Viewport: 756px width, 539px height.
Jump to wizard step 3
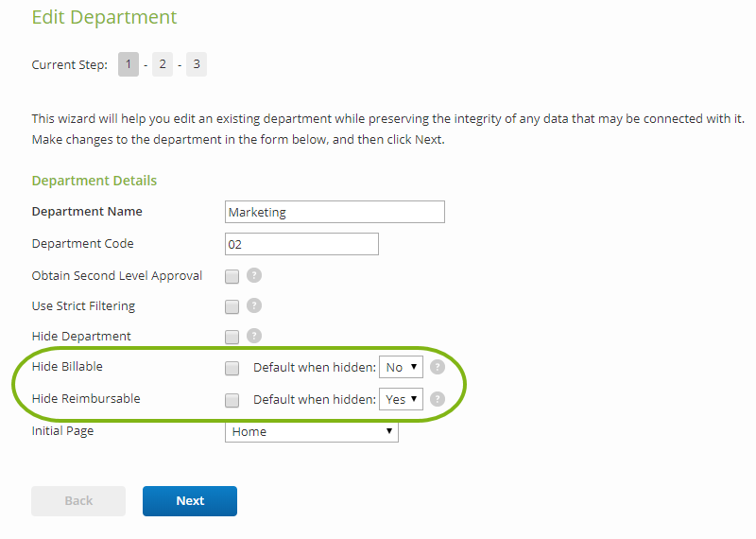pyautogui.click(x=197, y=64)
